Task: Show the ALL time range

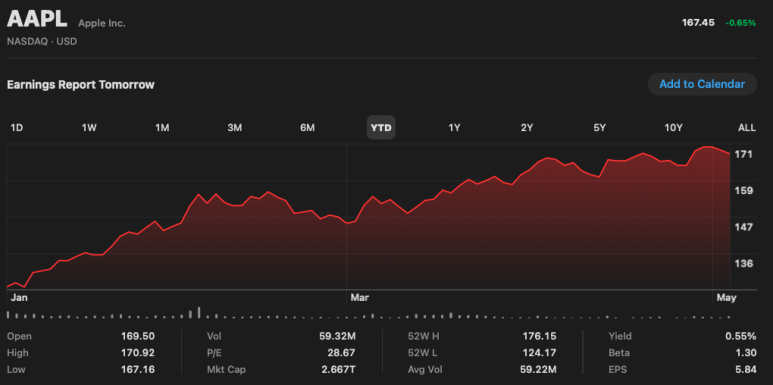Action: pos(746,128)
